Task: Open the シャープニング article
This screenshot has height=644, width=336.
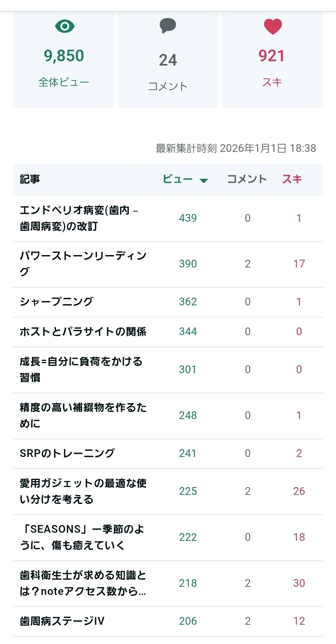Action: click(x=168, y=302)
